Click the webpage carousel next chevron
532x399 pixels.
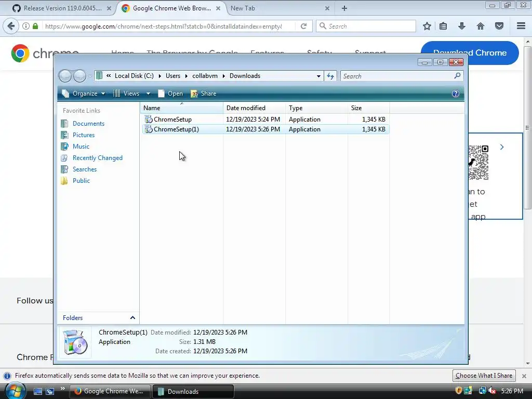pos(502,147)
